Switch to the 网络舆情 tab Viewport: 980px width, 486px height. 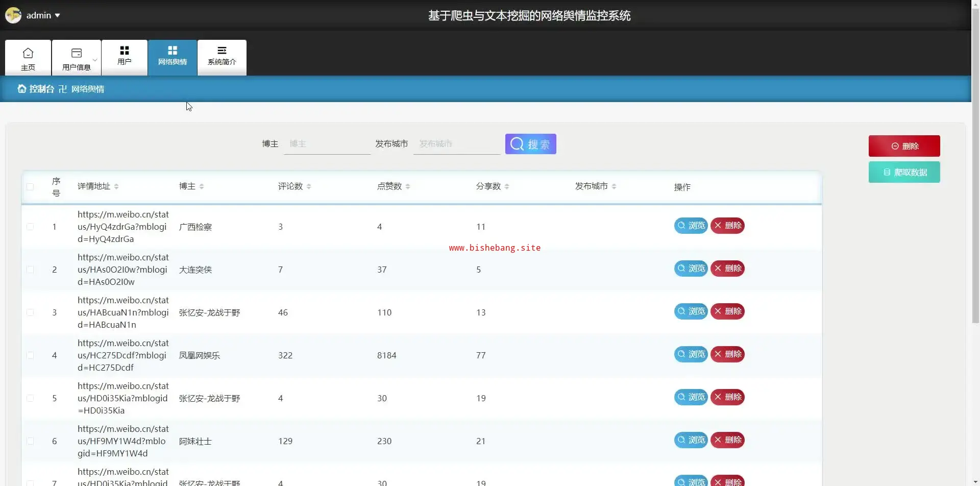coord(173,57)
